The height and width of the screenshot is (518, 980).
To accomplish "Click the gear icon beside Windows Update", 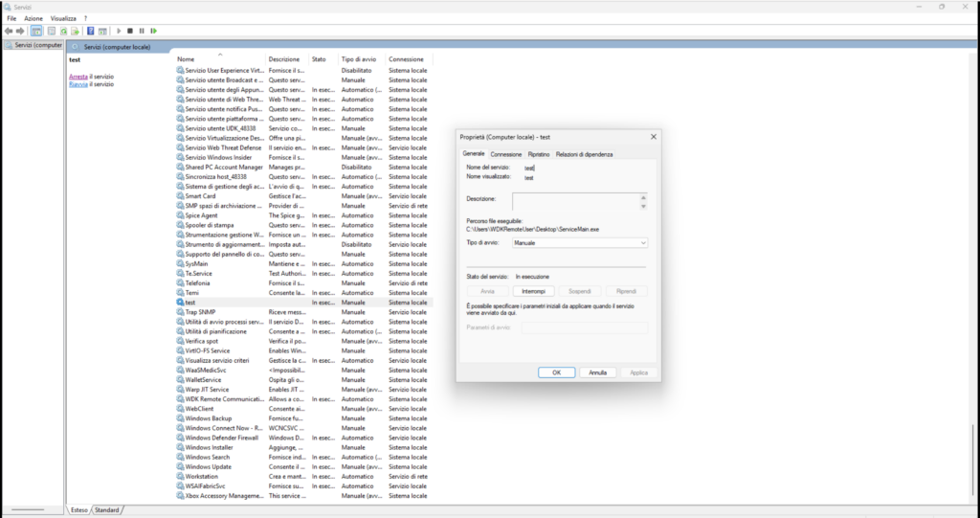I will pyautogui.click(x=180, y=466).
